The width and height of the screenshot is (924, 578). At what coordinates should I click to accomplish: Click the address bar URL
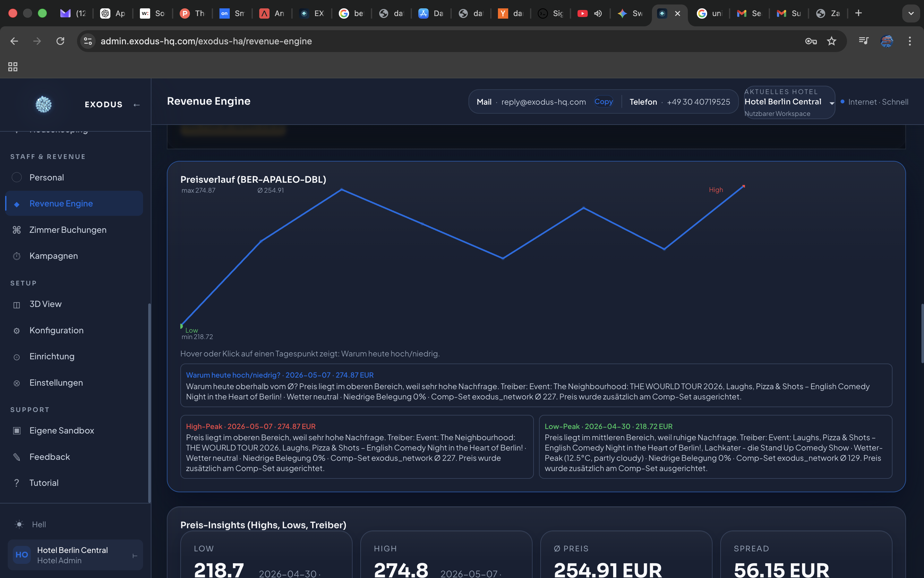[206, 41]
